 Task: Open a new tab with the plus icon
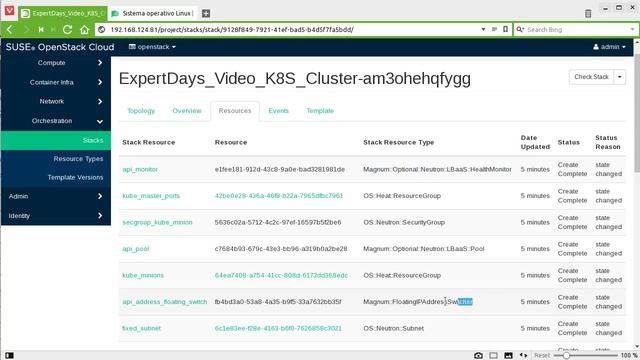coord(206,13)
